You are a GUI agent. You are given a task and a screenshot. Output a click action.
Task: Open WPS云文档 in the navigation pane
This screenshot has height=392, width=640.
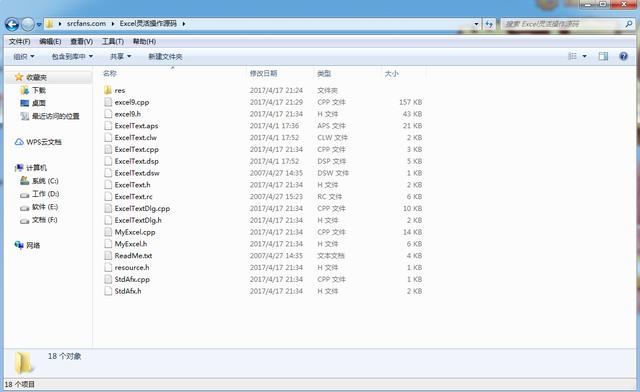point(44,142)
